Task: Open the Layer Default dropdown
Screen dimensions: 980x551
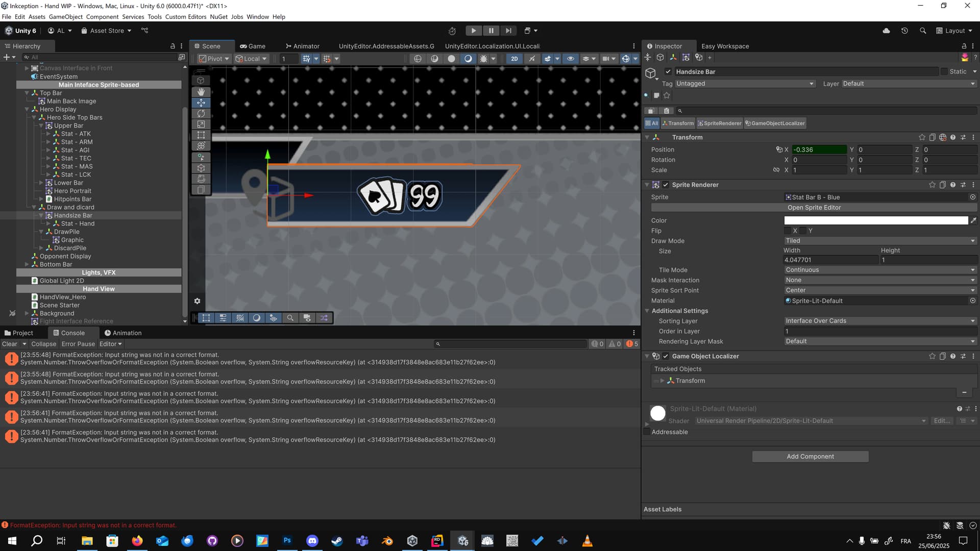Action: [x=909, y=83]
